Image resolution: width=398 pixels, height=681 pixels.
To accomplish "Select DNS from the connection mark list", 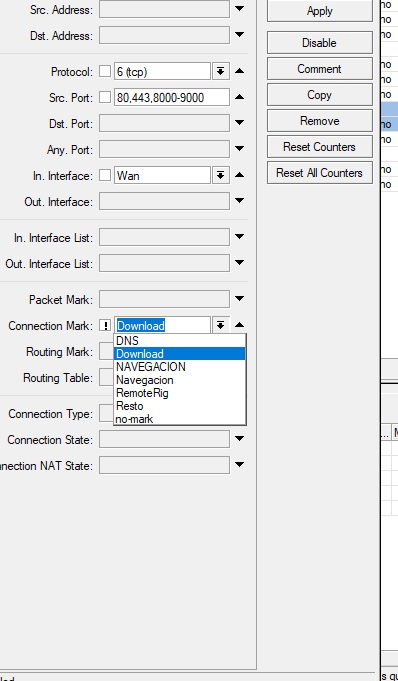I will (x=179, y=341).
